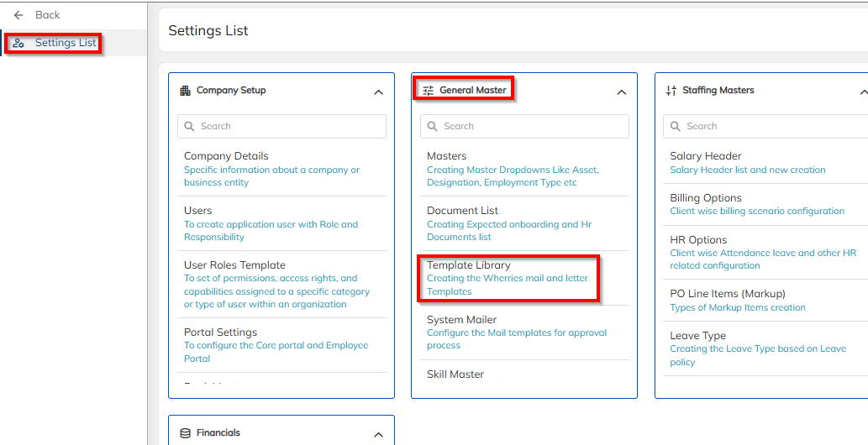Open User Roles Template

234,265
